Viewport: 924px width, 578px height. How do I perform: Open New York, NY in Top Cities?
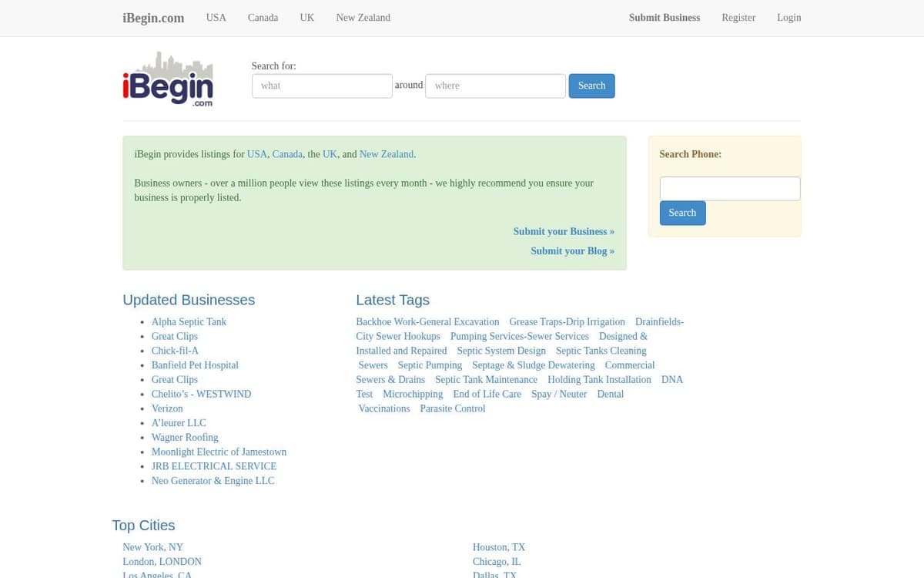pos(153,547)
